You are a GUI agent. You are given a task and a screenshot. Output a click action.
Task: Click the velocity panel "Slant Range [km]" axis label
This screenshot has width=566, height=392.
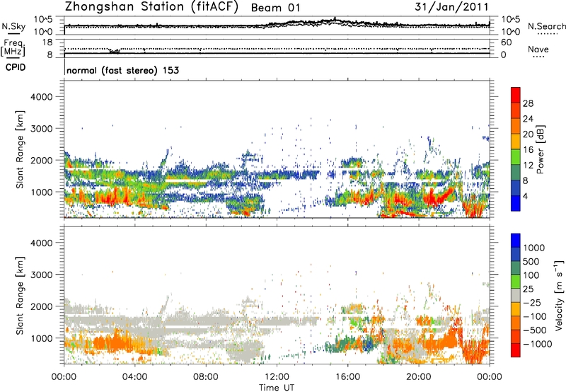tap(20, 295)
